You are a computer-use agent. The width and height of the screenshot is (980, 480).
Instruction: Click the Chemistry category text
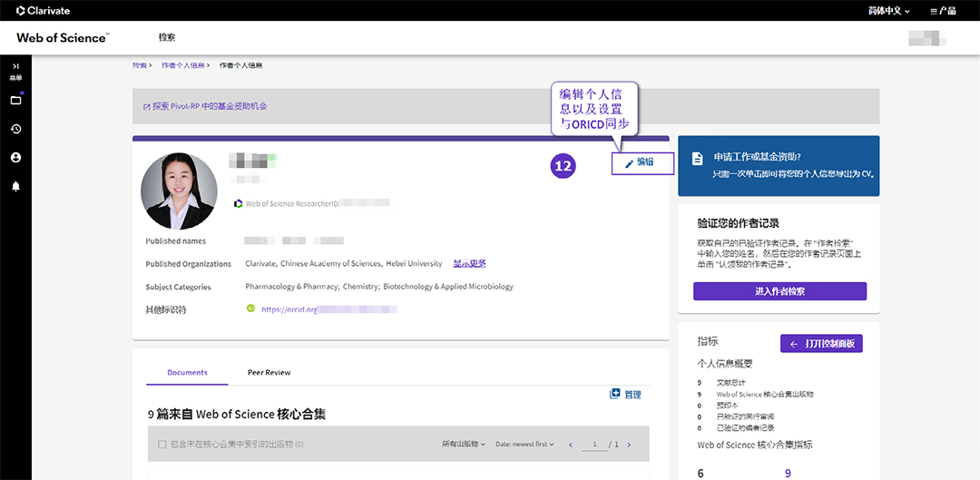[x=360, y=287]
